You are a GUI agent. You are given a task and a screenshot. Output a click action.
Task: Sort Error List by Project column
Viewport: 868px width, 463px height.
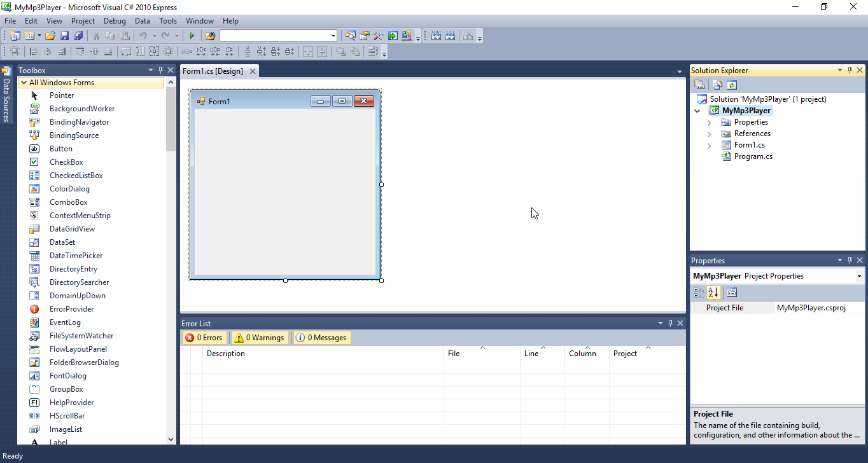(647, 354)
